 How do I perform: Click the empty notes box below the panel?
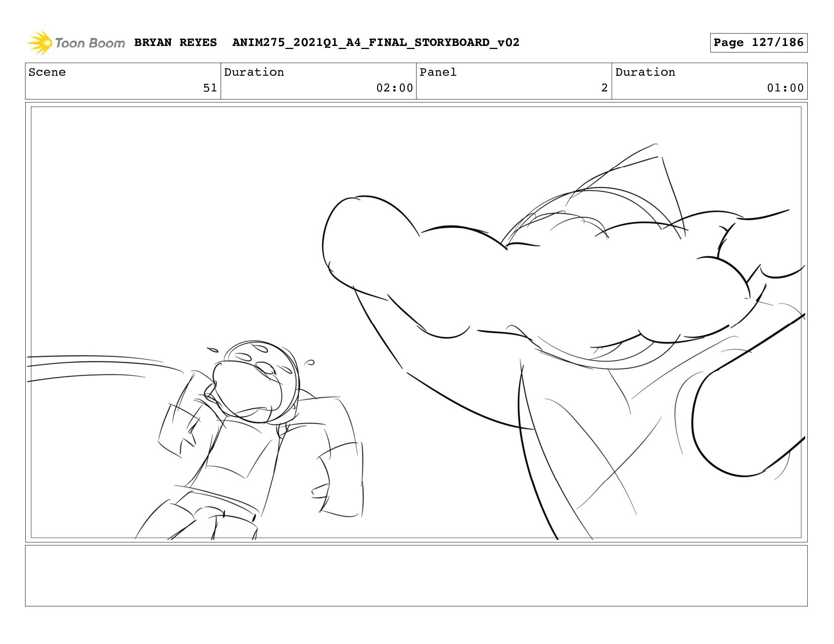point(416,575)
